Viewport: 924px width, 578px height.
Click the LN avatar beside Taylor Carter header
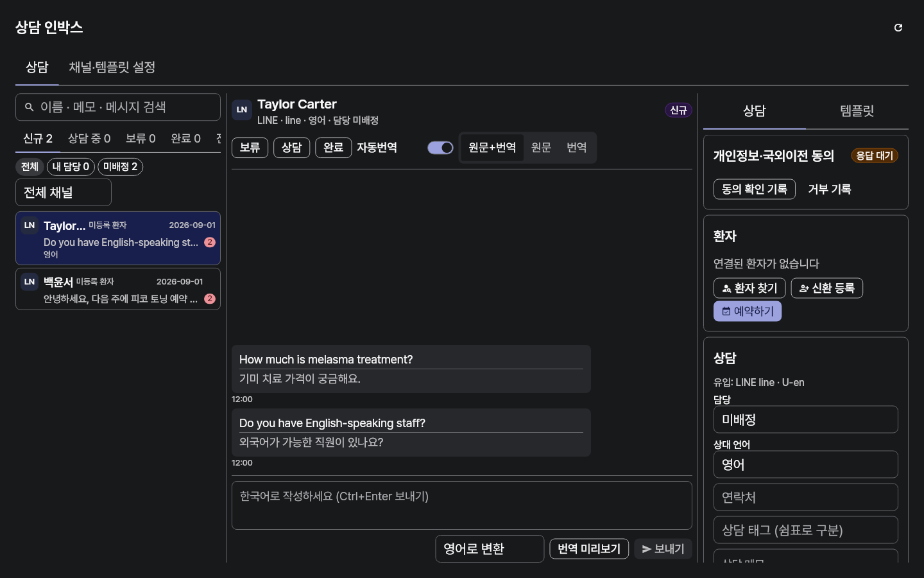click(242, 110)
